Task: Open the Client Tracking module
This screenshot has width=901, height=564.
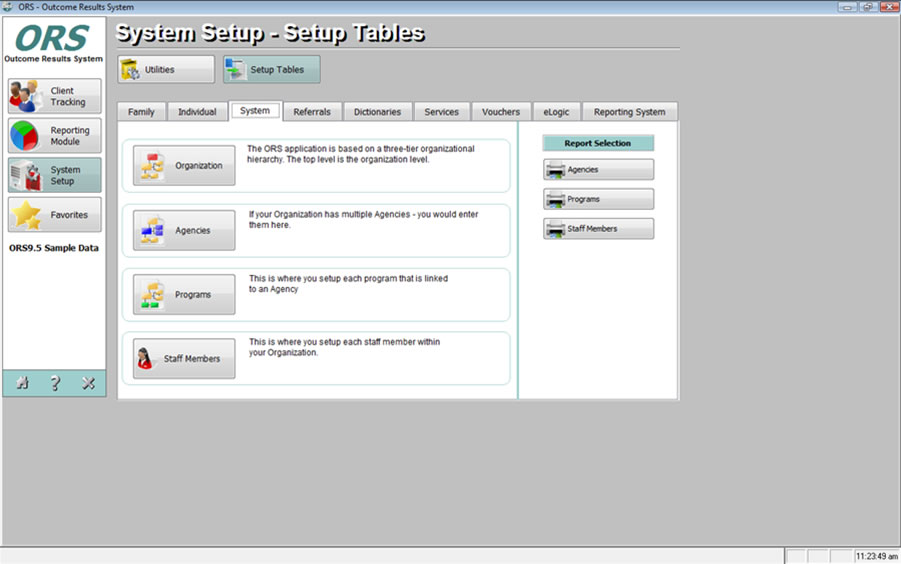Action: coord(55,96)
